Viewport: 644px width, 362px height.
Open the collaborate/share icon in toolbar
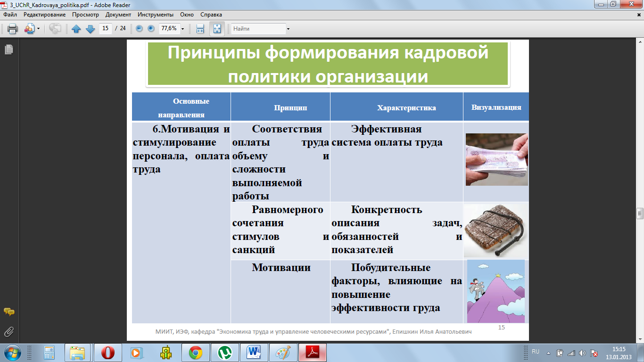point(29,29)
